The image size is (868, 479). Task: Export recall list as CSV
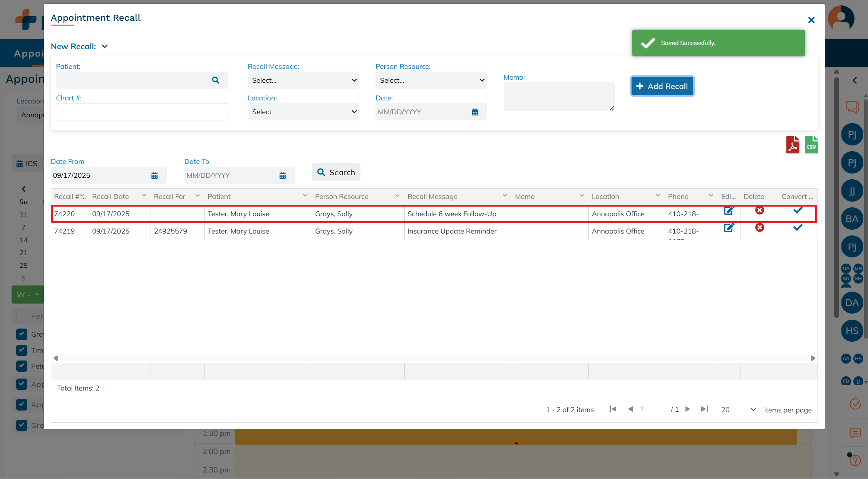click(811, 145)
